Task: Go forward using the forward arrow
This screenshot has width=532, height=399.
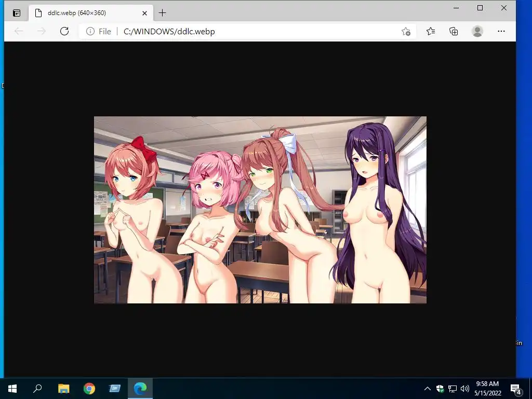Action: pyautogui.click(x=42, y=31)
